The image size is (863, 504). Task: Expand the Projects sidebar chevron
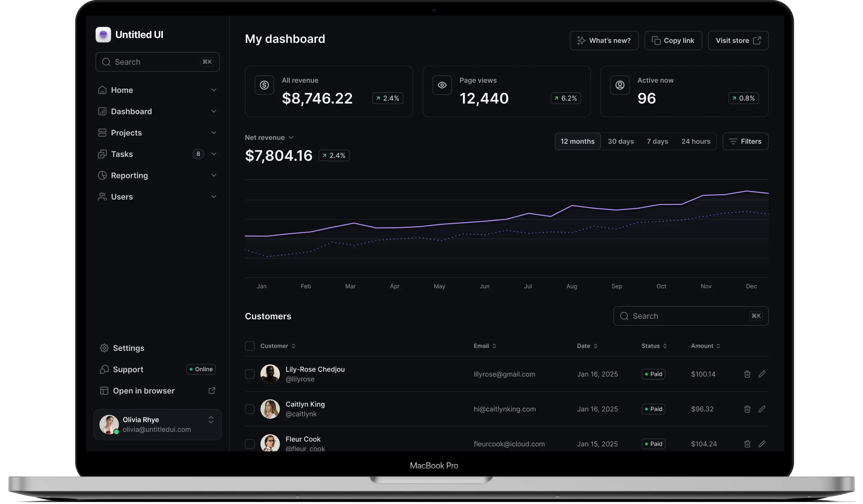[214, 132]
